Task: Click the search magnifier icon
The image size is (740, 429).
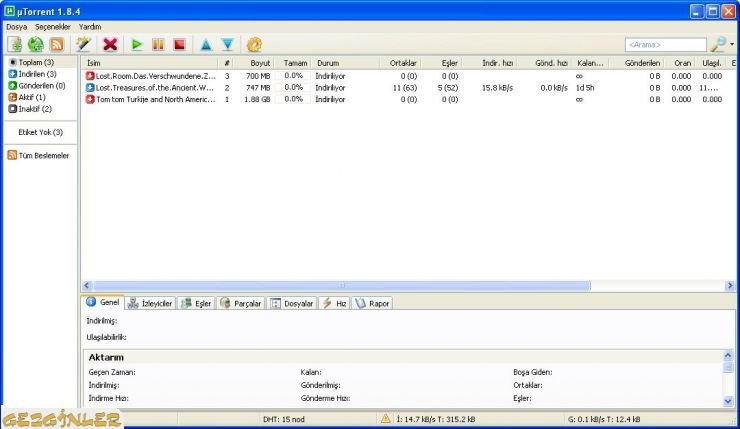Action: pos(718,44)
